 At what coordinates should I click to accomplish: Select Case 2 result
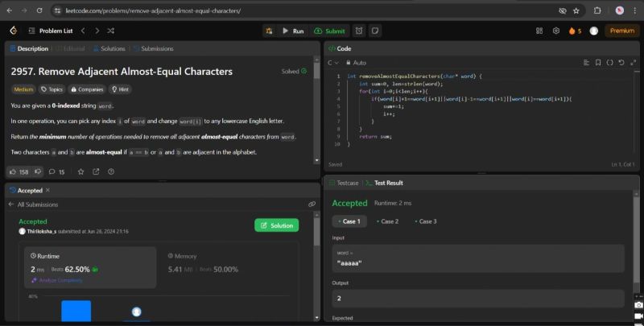tap(387, 221)
